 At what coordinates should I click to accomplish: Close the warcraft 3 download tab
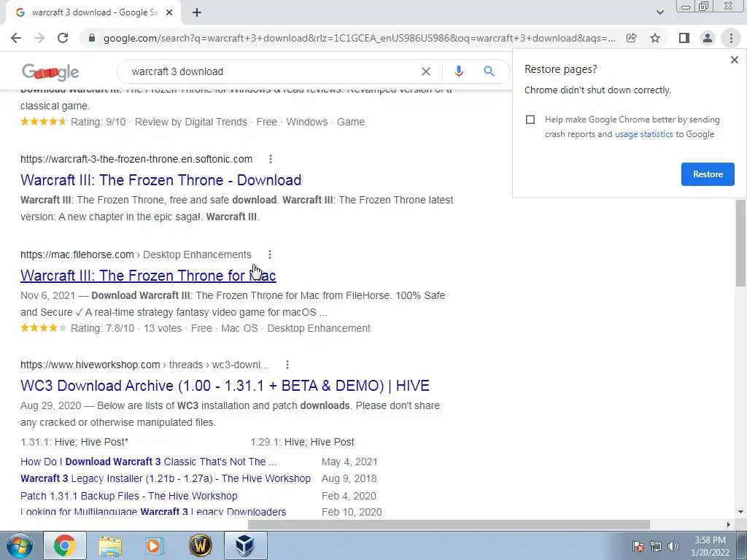(169, 13)
